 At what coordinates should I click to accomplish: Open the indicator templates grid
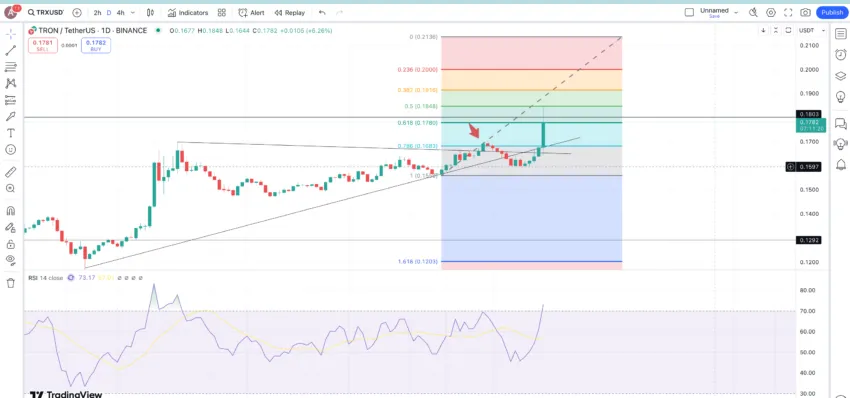click(x=222, y=12)
